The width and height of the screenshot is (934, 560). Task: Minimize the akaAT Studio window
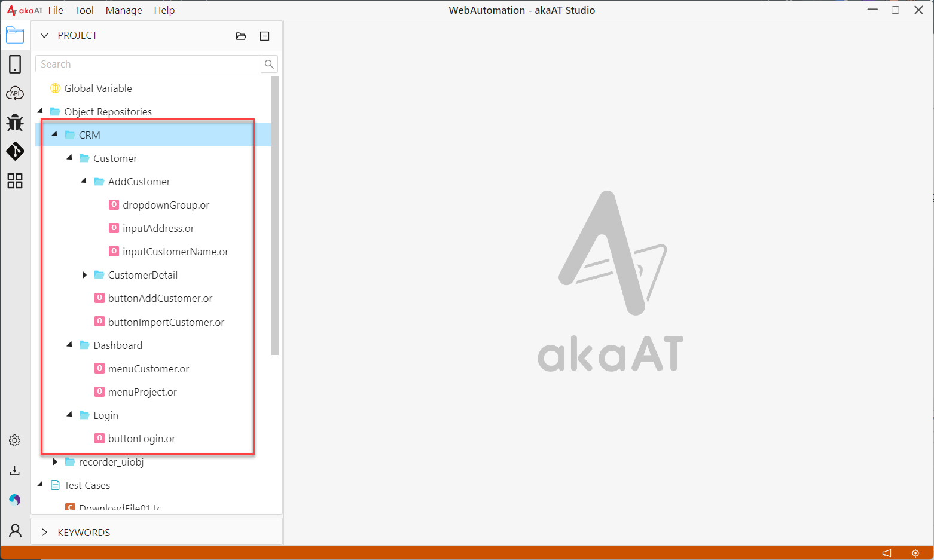872,10
